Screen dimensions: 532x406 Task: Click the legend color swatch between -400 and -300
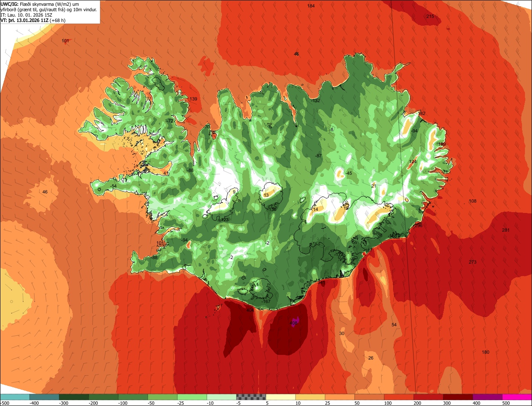[x=44, y=397]
